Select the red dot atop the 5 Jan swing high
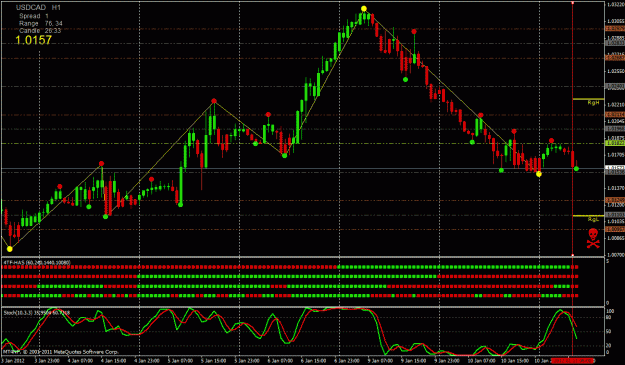The width and height of the screenshot is (625, 365). pos(214,101)
